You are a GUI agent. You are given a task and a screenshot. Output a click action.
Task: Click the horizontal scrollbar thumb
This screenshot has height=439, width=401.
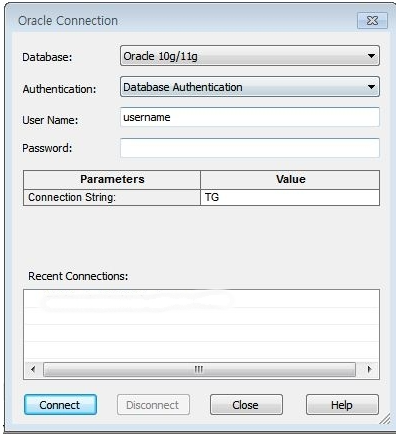click(x=199, y=369)
